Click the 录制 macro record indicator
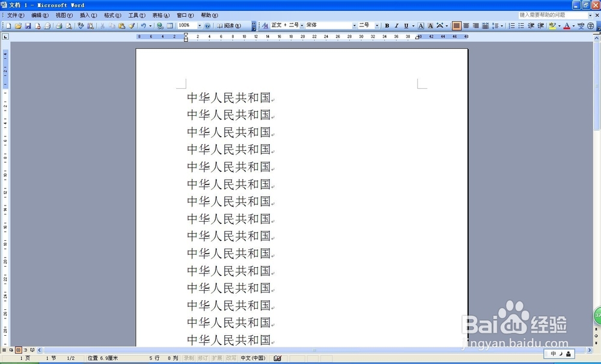601x364 pixels. [x=189, y=358]
